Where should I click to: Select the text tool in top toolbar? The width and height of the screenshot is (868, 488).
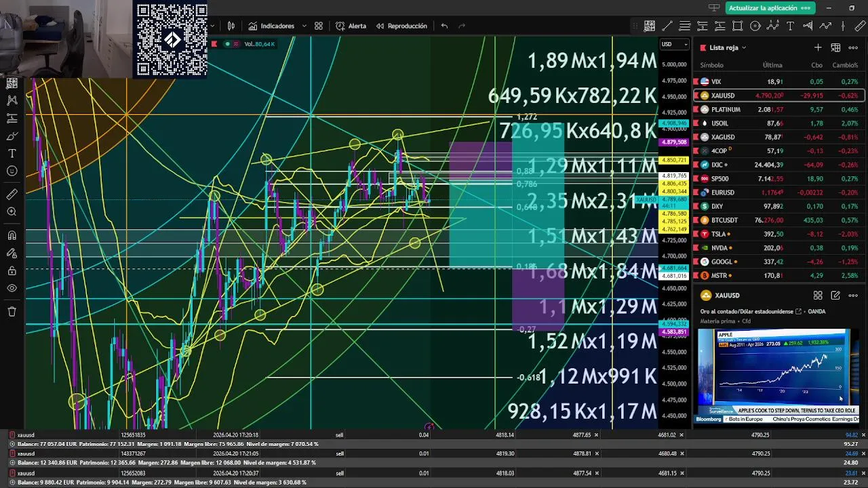click(x=791, y=26)
